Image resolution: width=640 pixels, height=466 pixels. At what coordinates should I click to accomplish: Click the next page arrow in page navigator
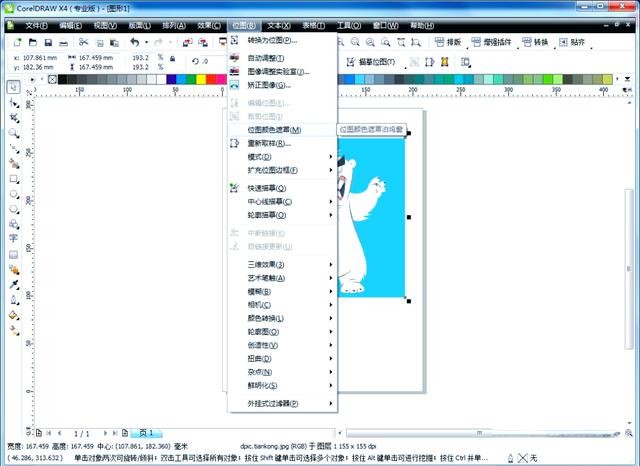tap(105, 433)
